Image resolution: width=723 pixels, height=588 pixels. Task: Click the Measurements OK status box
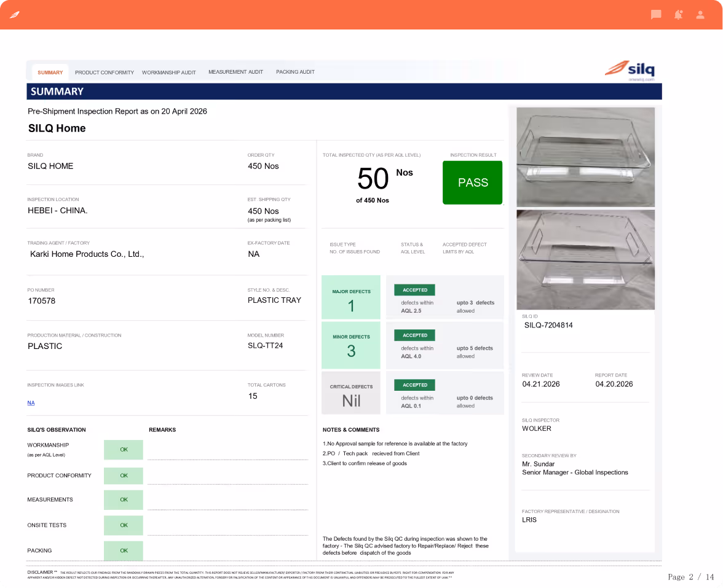coord(124,500)
